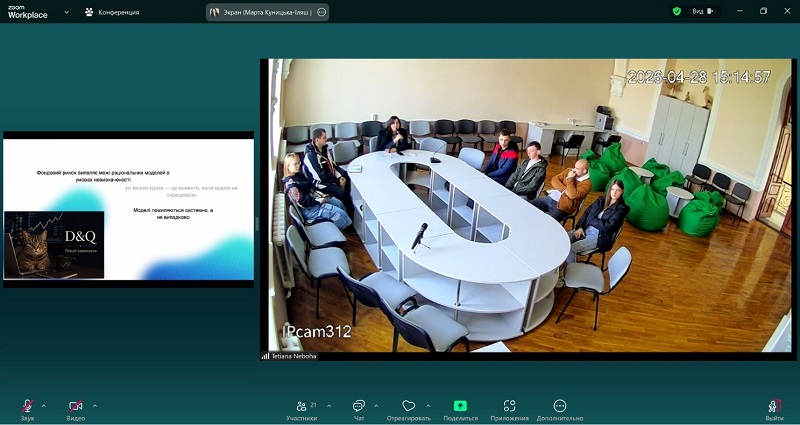Start camera with the Видео button
The width and height of the screenshot is (800, 425).
click(76, 410)
